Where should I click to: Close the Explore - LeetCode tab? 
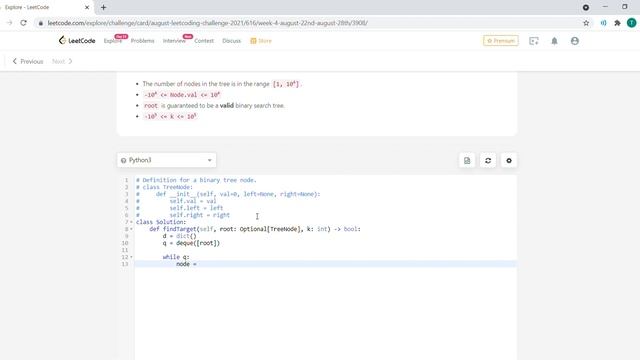point(87,7)
